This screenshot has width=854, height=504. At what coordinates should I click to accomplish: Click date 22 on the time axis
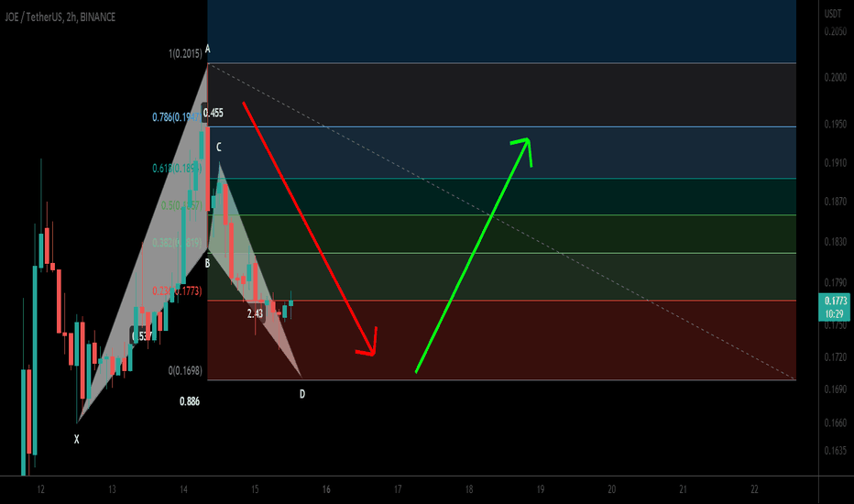[754, 489]
